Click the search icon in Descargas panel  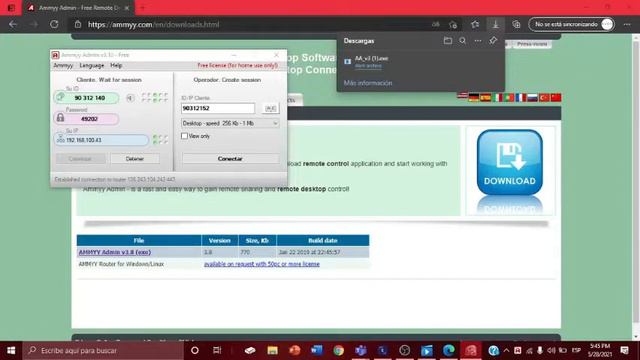(x=462, y=40)
